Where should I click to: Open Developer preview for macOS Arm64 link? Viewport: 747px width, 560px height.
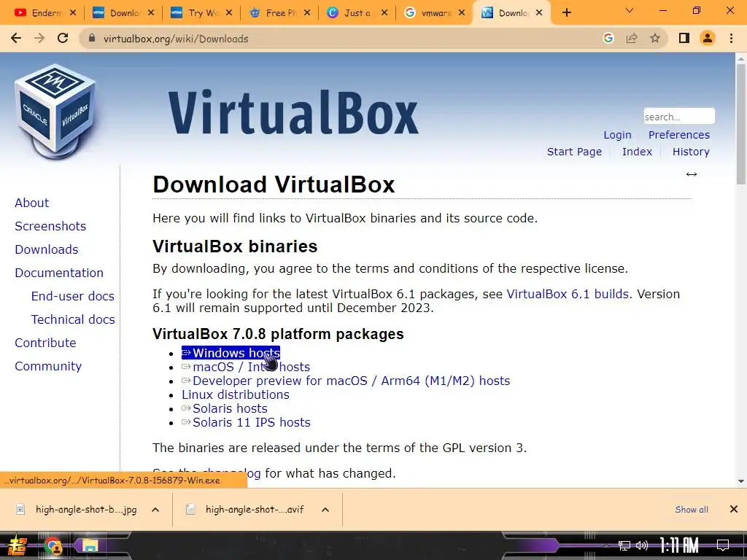point(346,381)
